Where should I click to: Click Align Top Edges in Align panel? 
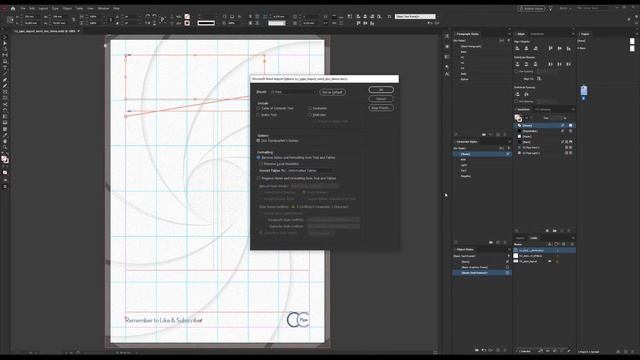pos(551,48)
